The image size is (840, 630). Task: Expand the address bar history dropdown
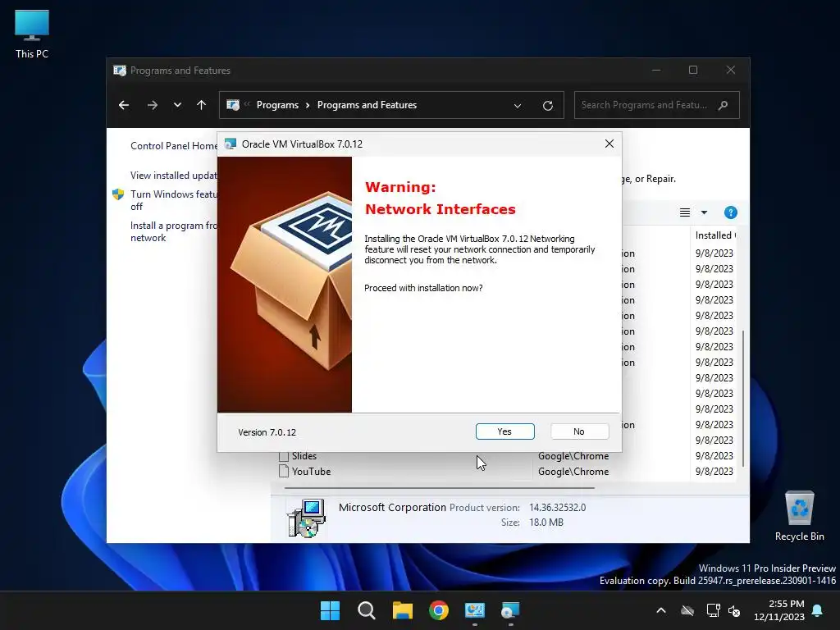tap(518, 106)
